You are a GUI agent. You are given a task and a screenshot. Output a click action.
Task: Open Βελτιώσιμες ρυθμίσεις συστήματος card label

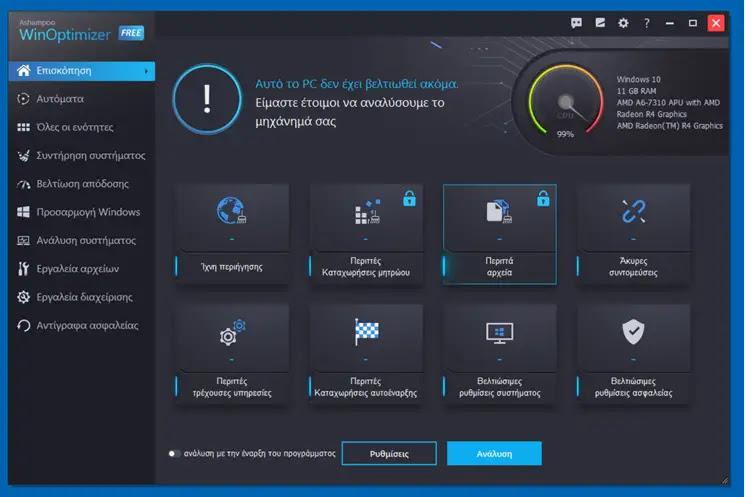499,387
